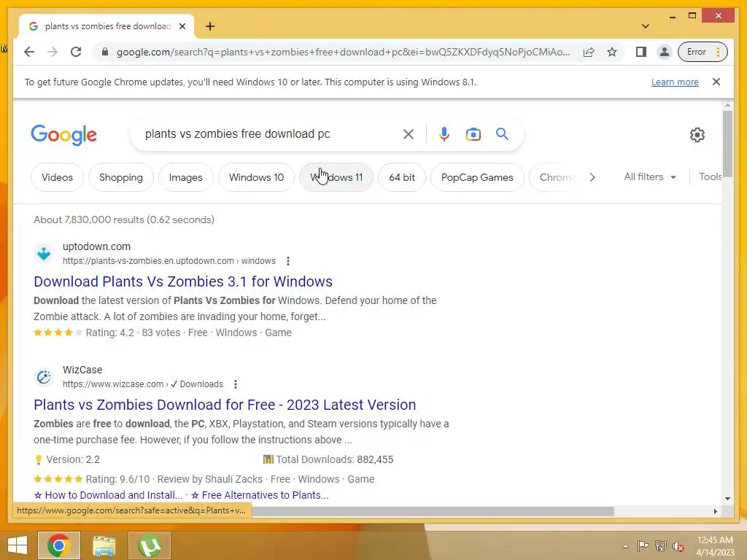The height and width of the screenshot is (560, 747).
Task: Open File Explorer from the taskbar
Action: [x=104, y=545]
